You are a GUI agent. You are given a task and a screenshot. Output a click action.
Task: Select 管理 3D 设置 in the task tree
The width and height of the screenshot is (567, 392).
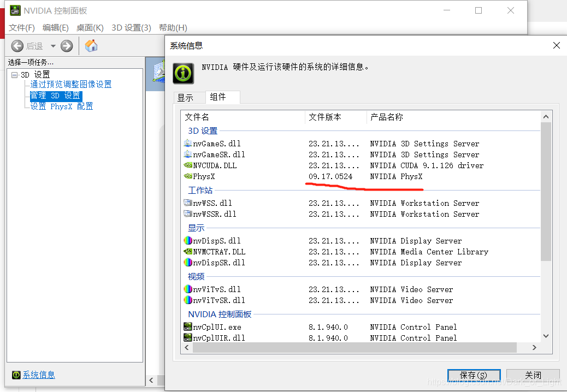pos(55,96)
